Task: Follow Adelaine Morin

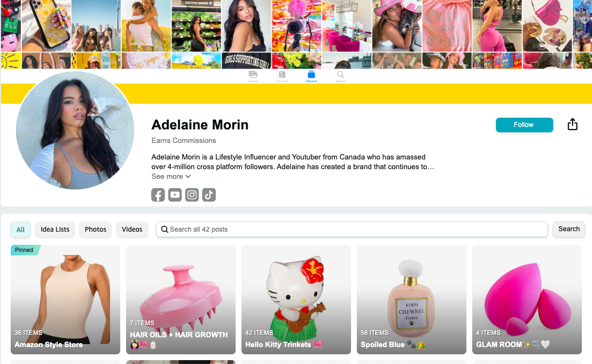Action: pyautogui.click(x=524, y=125)
